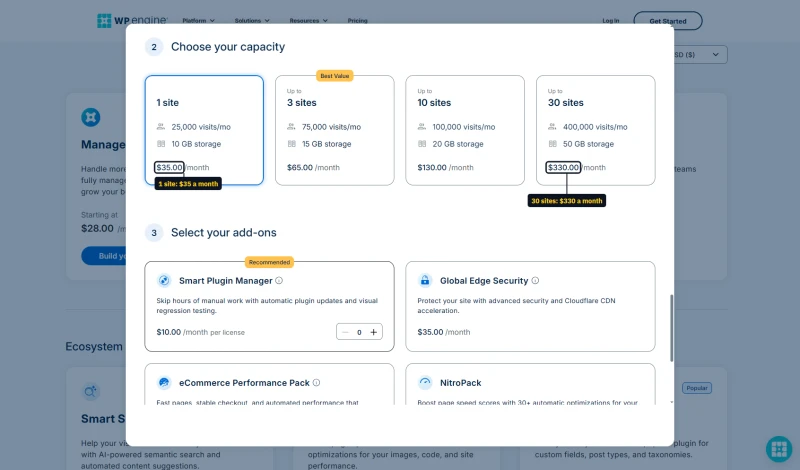Click the Get Started button
This screenshot has height=470, width=800.
click(668, 21)
